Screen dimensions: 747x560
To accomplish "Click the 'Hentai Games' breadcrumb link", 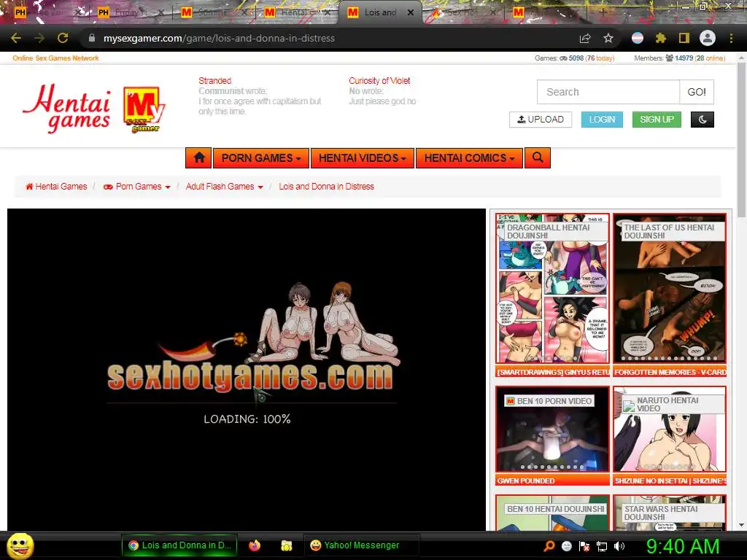I will pos(56,187).
